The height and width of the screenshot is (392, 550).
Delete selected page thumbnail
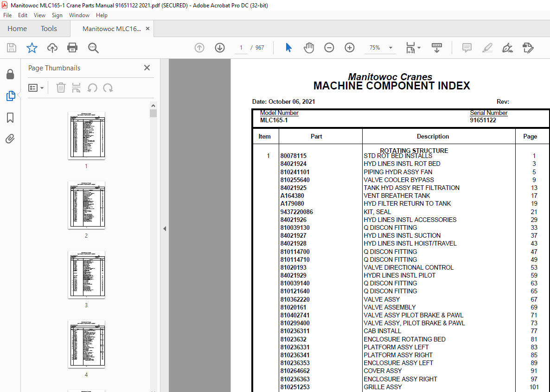(x=61, y=88)
